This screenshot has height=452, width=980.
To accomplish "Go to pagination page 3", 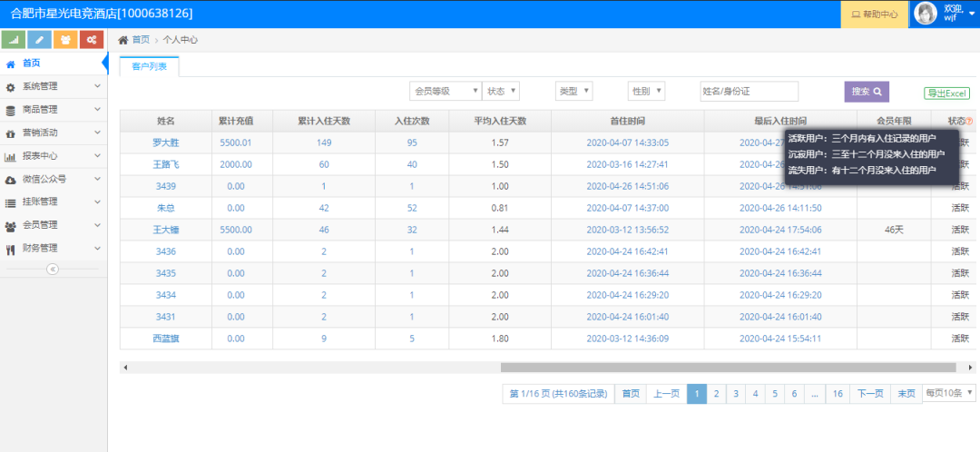I will [x=736, y=394].
